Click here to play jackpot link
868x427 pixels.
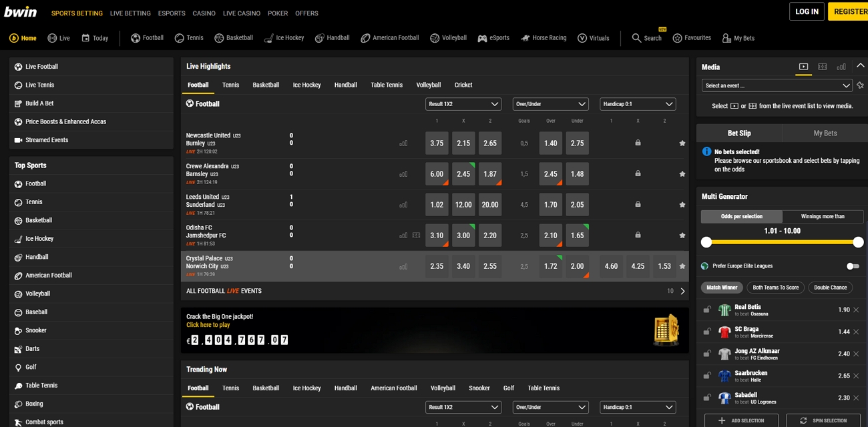pos(208,325)
